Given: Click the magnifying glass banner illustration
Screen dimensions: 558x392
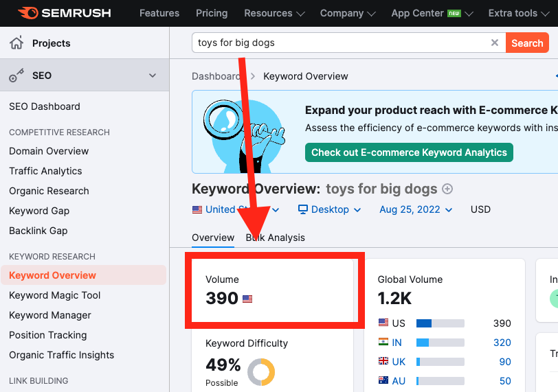Looking at the screenshot, I should [x=245, y=135].
